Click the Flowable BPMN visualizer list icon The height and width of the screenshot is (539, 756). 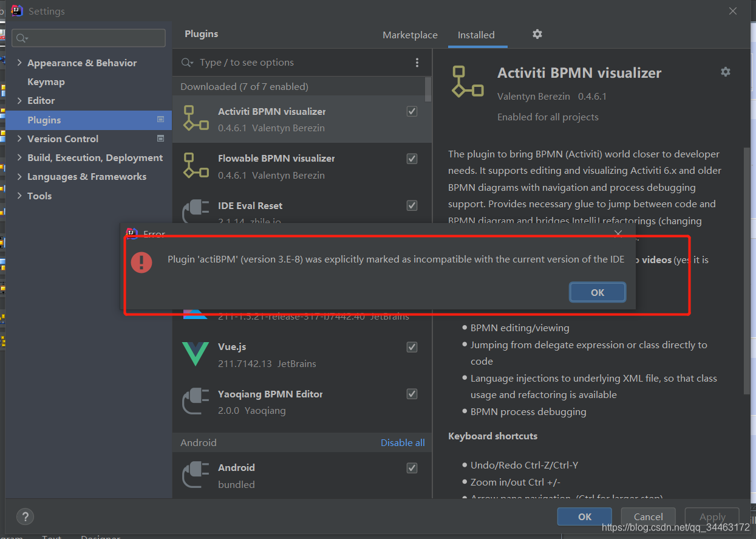[x=196, y=166]
